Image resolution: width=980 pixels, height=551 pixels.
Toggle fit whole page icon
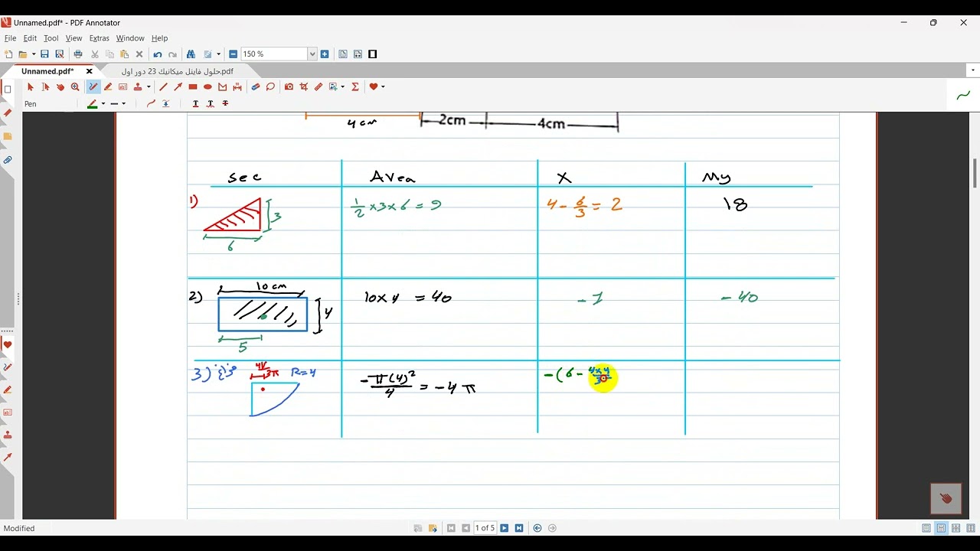coord(343,54)
